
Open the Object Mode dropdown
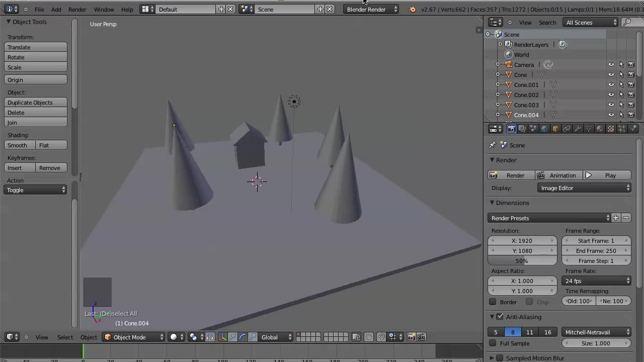tap(133, 337)
